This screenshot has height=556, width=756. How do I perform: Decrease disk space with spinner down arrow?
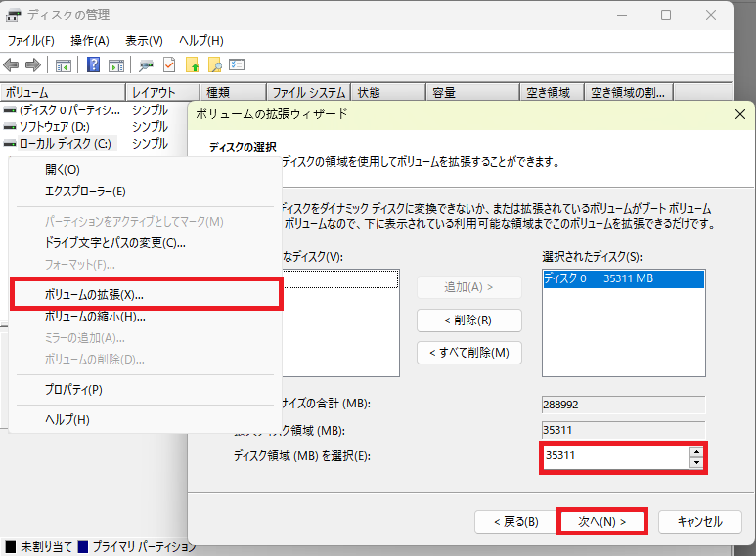click(x=696, y=462)
